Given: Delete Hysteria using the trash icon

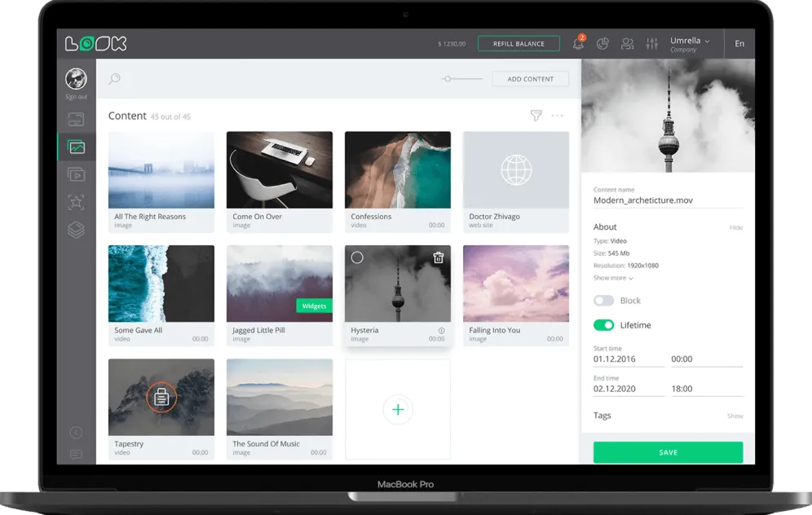Looking at the screenshot, I should tap(438, 257).
